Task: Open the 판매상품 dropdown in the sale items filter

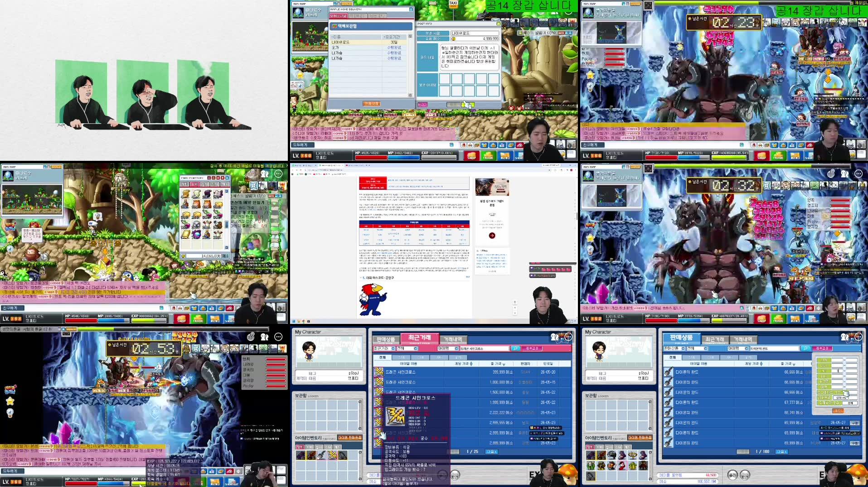Action: (674, 348)
